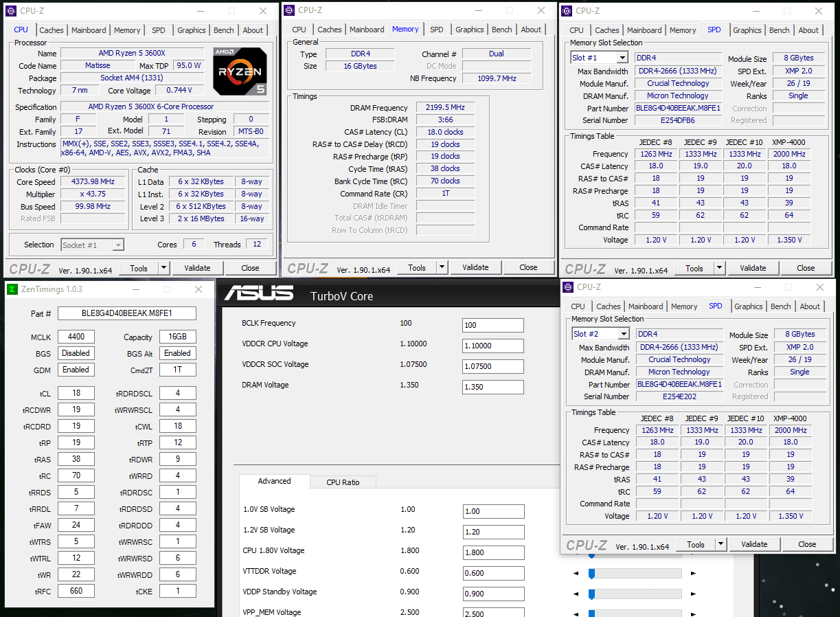Click XMP-4000 column header in Slot #1
This screenshot has height=617, width=840.
tap(789, 142)
